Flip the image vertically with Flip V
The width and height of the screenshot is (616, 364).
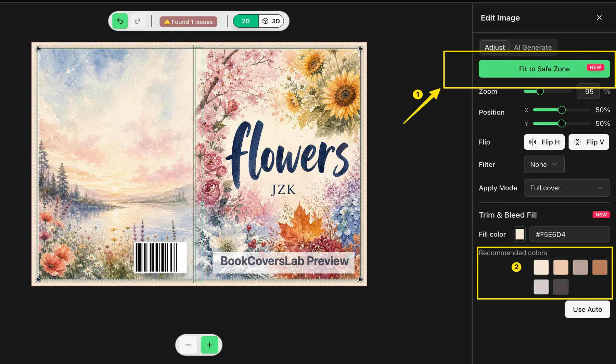(589, 142)
